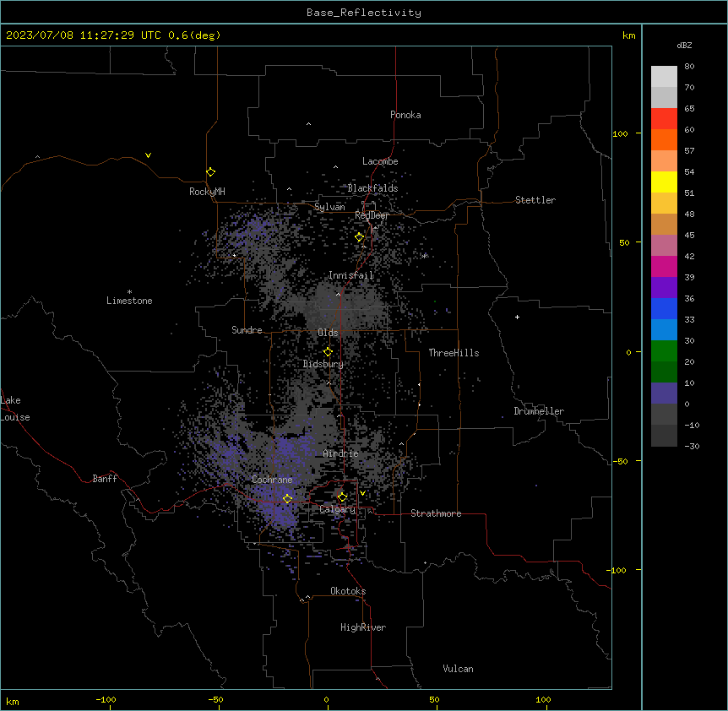
Task: Click the RockyMH label
Action: 207,192
